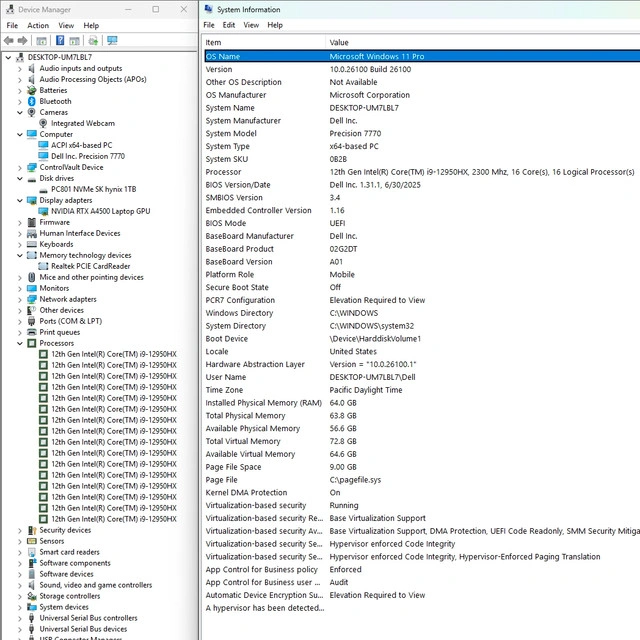Expand the Network adapters category
Image resolution: width=640 pixels, height=640 pixels.
20,299
